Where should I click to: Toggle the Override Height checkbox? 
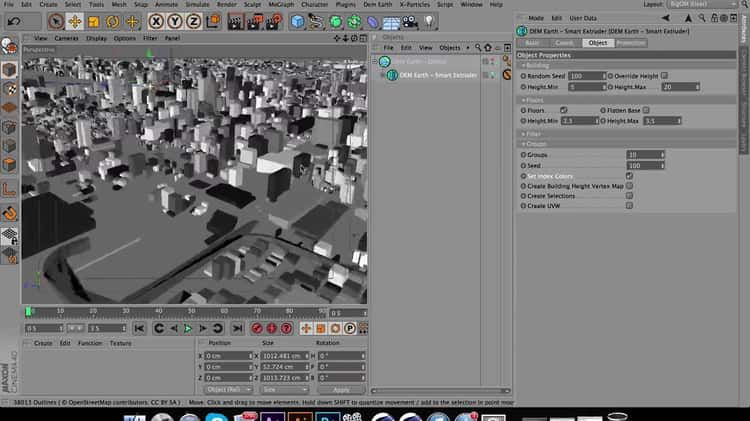664,76
